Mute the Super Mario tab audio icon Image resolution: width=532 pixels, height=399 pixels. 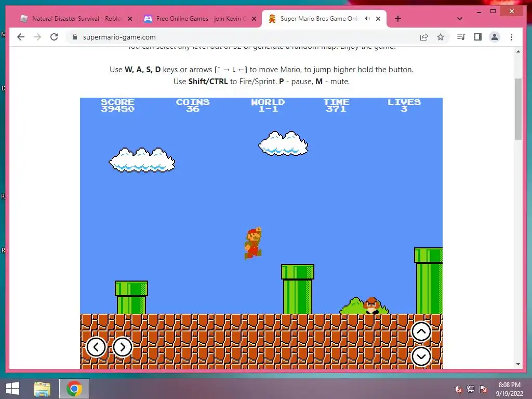click(x=367, y=18)
